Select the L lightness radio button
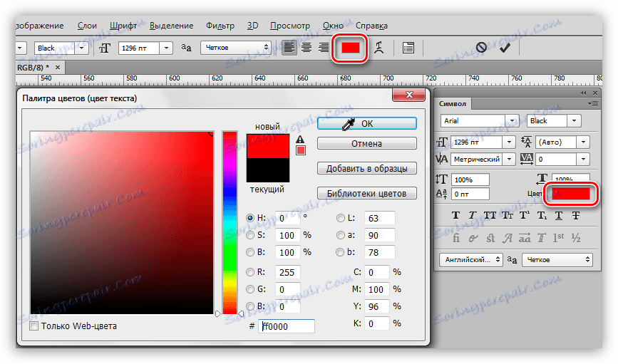 [x=341, y=218]
